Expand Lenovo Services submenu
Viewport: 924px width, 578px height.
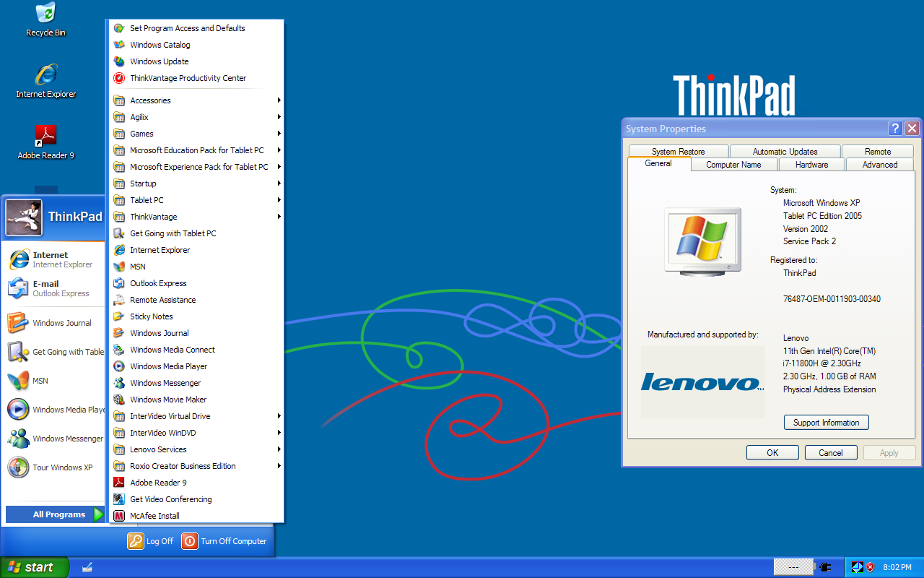(x=158, y=449)
